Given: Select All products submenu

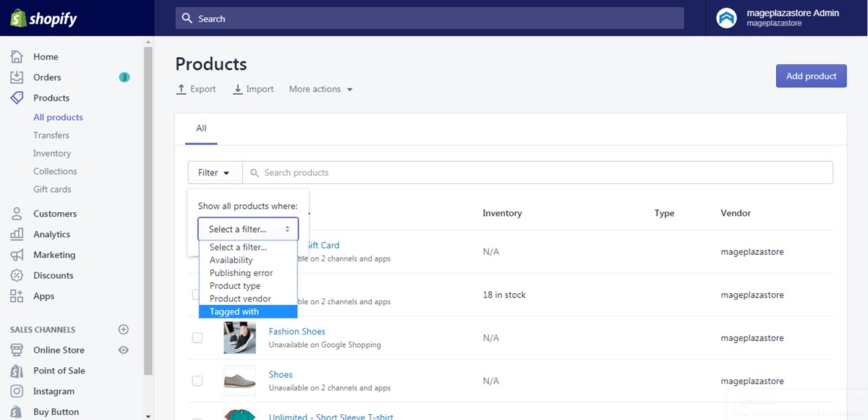Looking at the screenshot, I should click(x=58, y=117).
